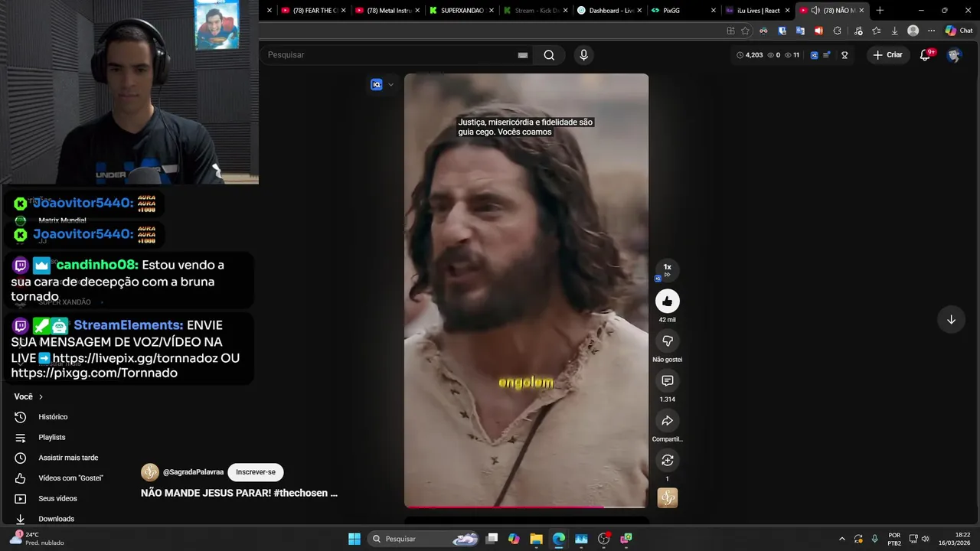
Task: Open the vidIQ extension icon in YouTube header
Action: click(814, 55)
